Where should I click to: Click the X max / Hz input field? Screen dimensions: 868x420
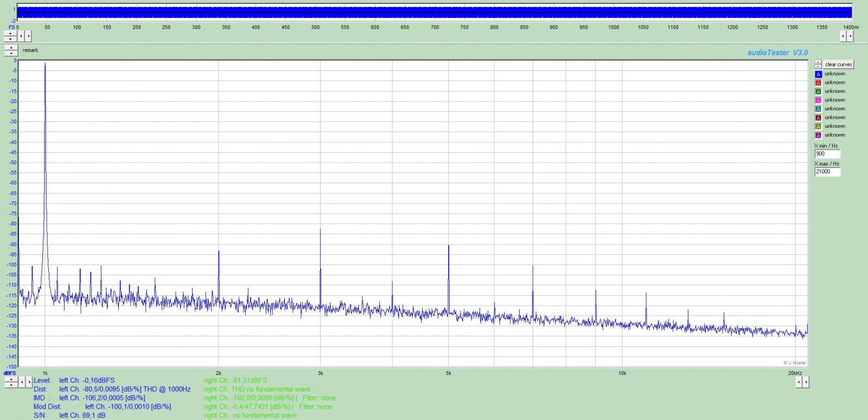pos(827,172)
